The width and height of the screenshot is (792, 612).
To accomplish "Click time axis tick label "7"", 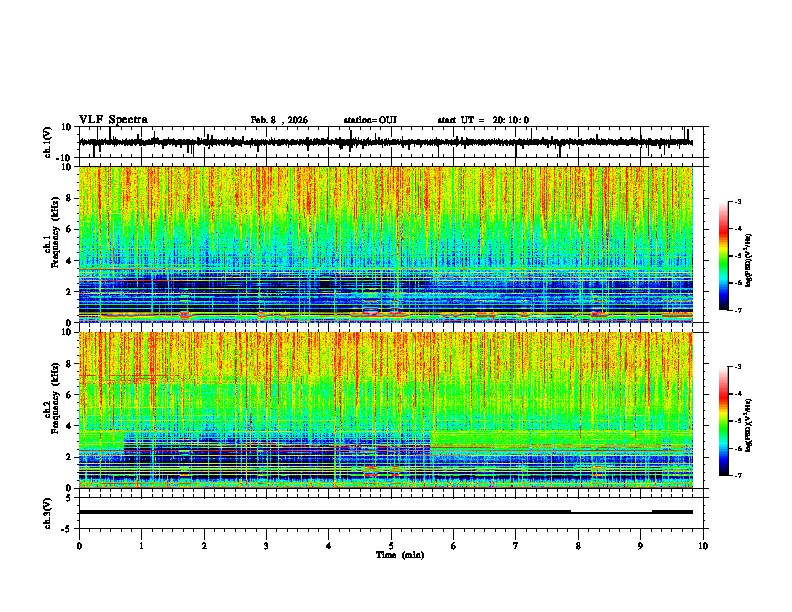I will coord(516,546).
